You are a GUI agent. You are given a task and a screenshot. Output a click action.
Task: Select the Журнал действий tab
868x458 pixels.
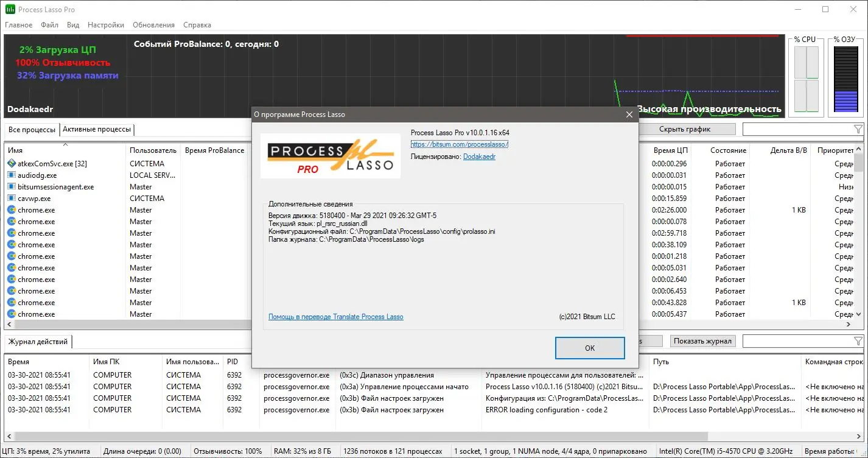pyautogui.click(x=38, y=342)
